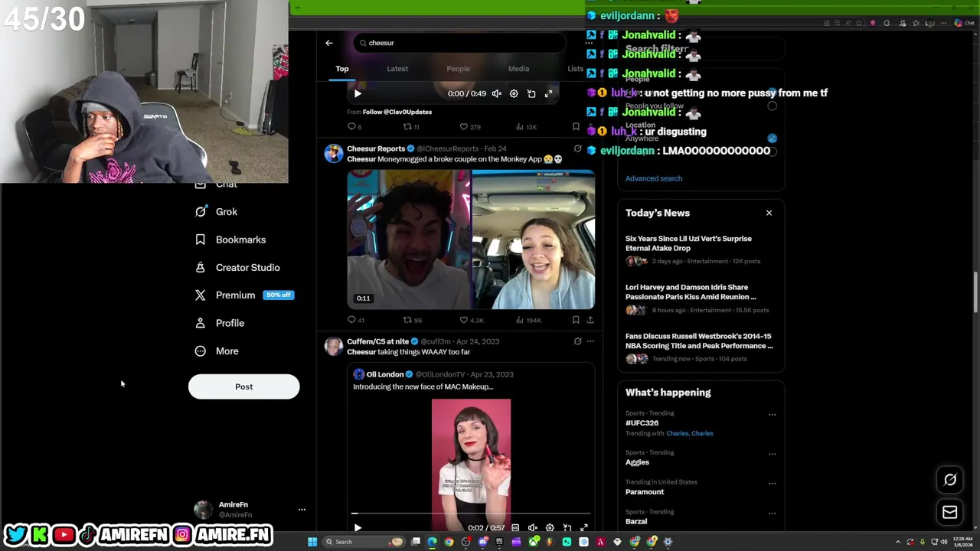Open the Cheesur Reports author name
The height and width of the screenshot is (551, 980).
coord(376,148)
